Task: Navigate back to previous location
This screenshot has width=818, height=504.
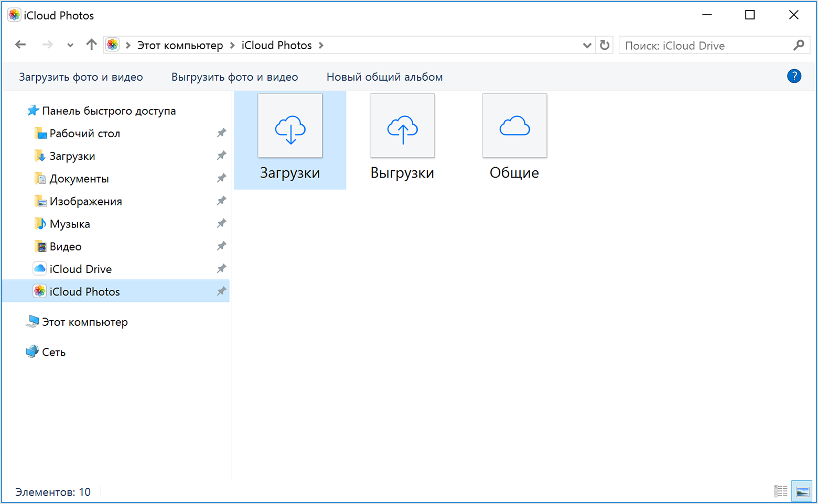Action: tap(20, 45)
